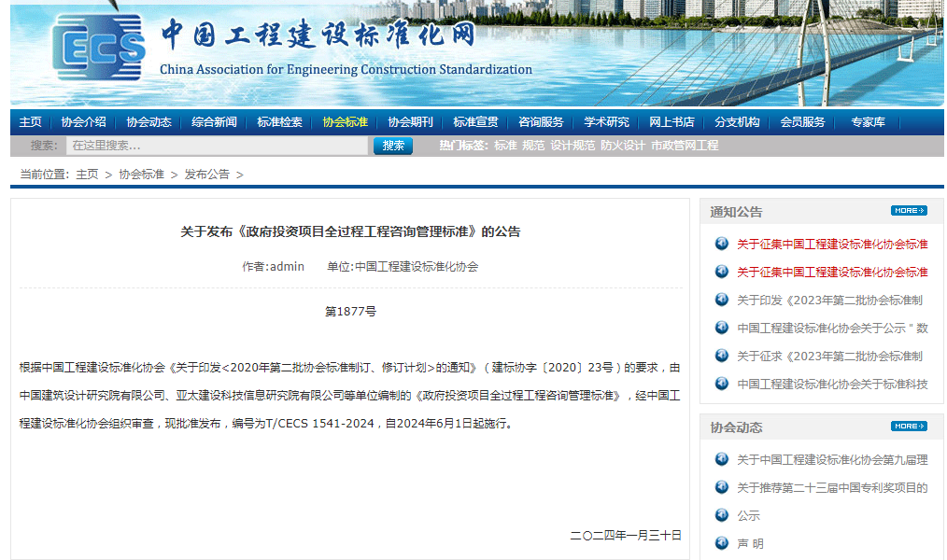Image resolution: width=947 pixels, height=560 pixels.
Task: Click the MORE button in 通知公告 panel
Action: pyautogui.click(x=909, y=211)
